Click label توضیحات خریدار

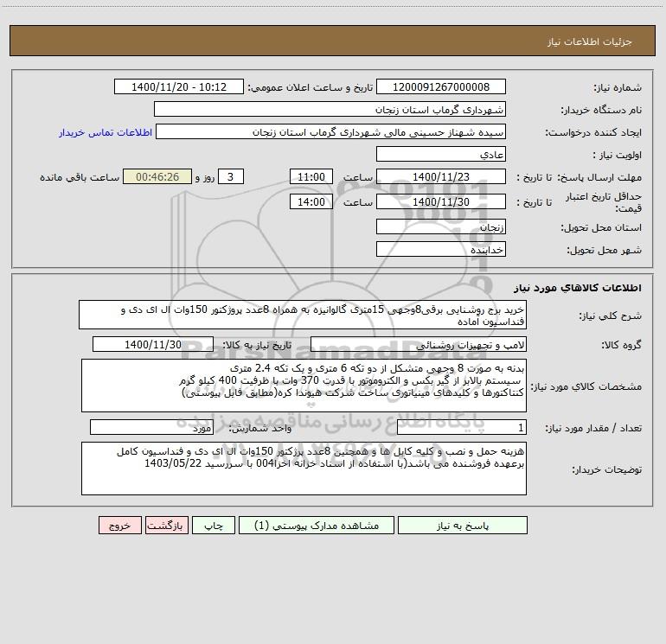click(606, 469)
